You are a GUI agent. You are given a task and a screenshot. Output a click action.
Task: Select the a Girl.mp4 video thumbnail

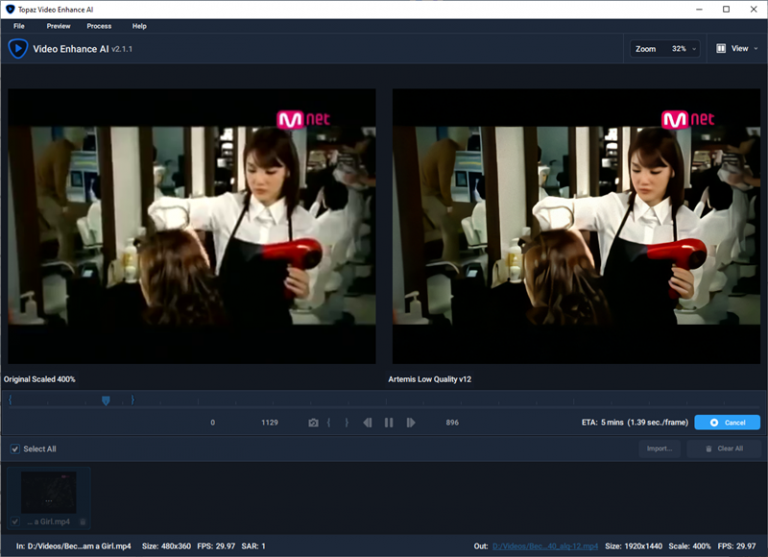click(48, 492)
